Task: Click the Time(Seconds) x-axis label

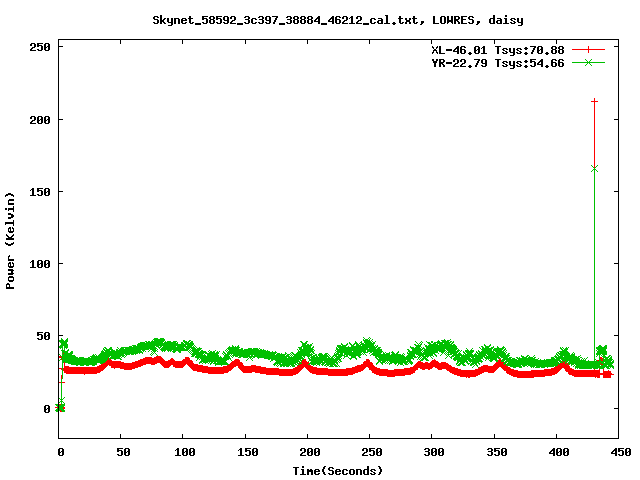Action: click(x=338, y=471)
